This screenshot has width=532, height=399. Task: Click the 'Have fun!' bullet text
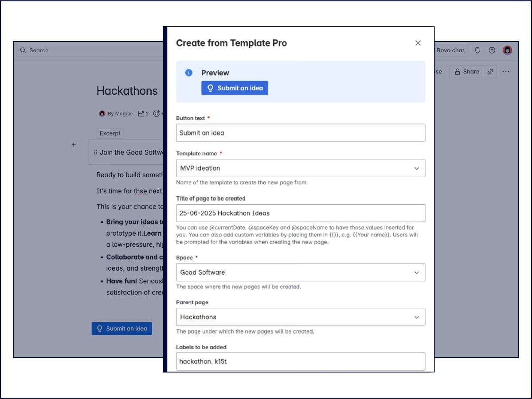point(121,281)
